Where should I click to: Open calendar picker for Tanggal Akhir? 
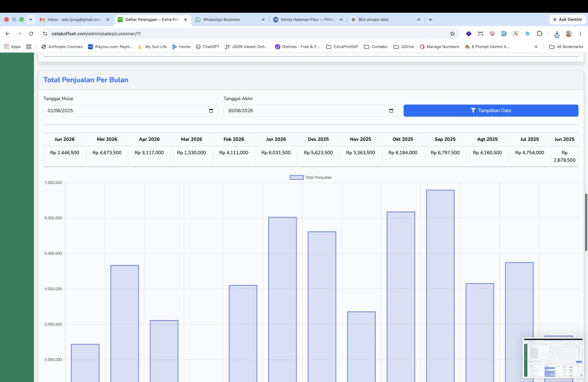coord(391,111)
